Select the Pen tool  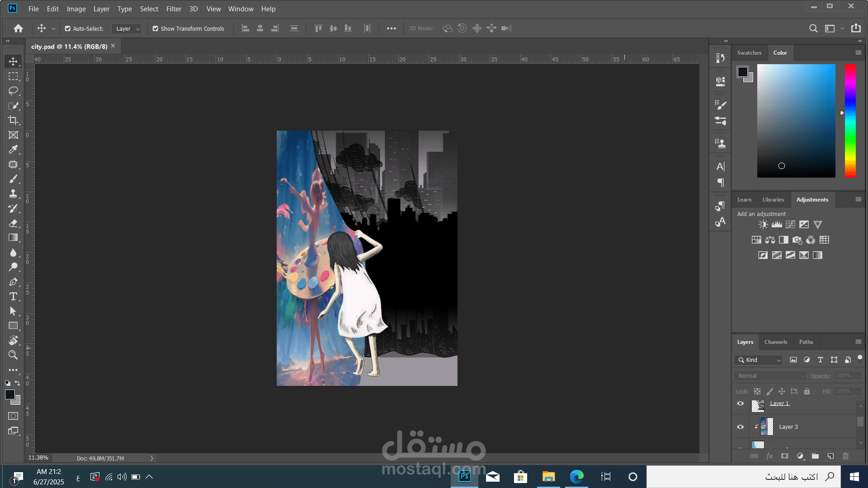click(13, 282)
